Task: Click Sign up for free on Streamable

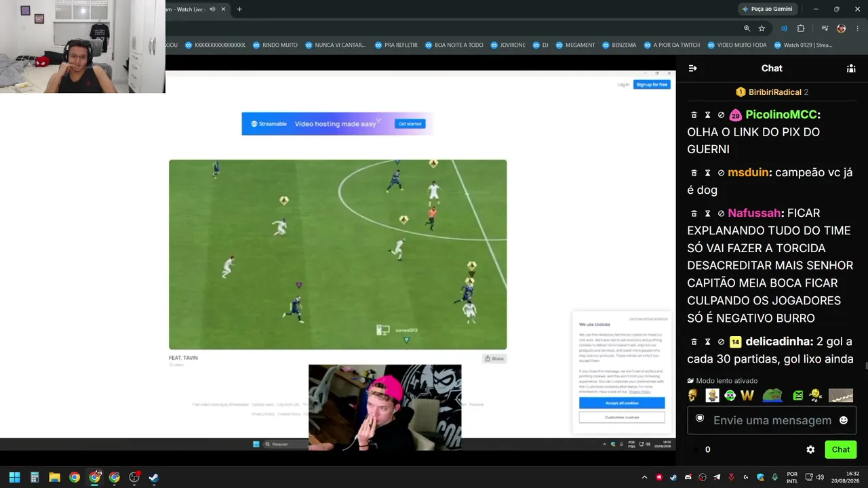Action: coord(652,85)
